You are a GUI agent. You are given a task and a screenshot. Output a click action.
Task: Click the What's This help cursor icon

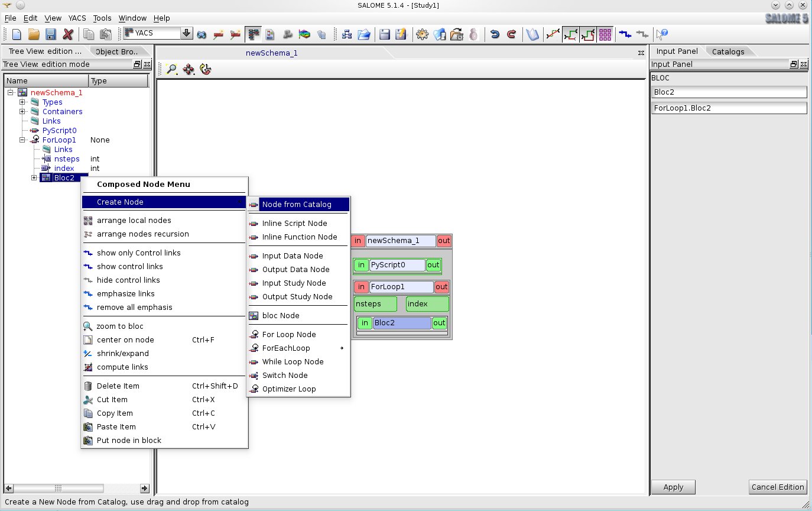coord(662,34)
